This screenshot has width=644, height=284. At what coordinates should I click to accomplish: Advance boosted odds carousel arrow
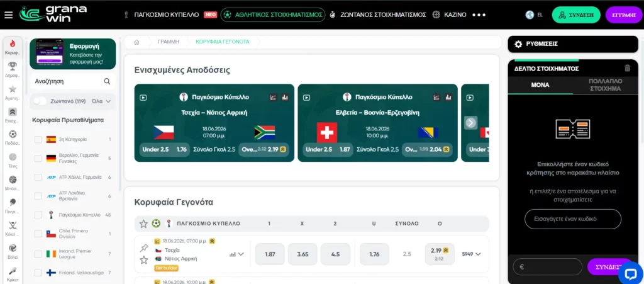pyautogui.click(x=470, y=122)
